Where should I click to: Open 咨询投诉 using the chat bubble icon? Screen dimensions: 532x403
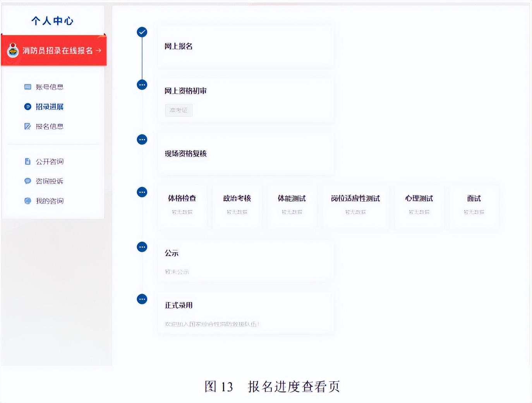click(x=27, y=181)
